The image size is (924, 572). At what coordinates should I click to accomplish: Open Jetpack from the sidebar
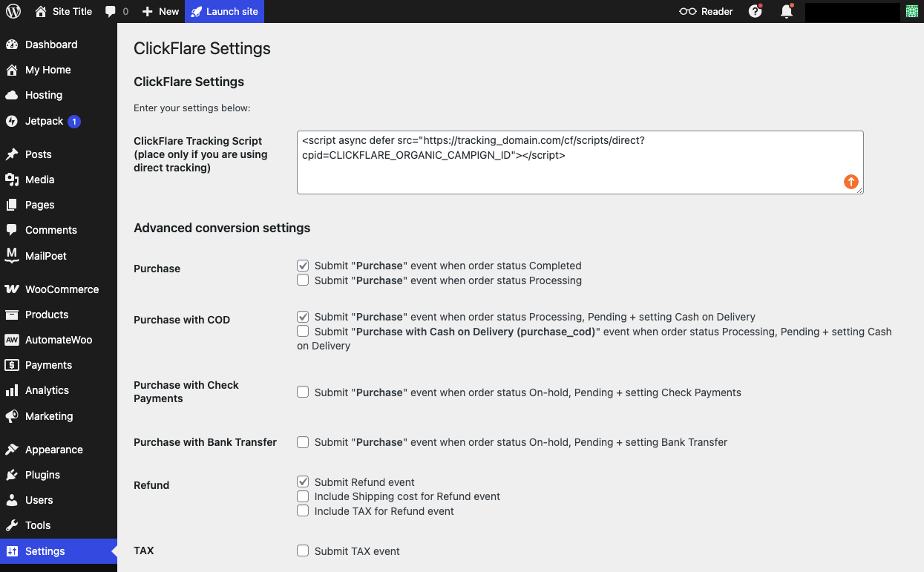pyautogui.click(x=44, y=121)
